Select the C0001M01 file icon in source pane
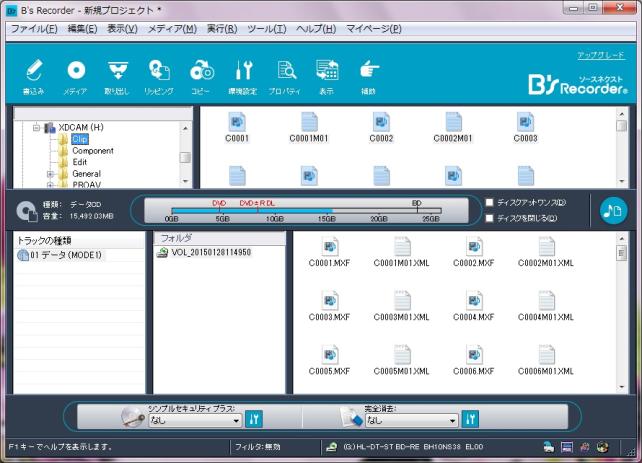The image size is (642, 463). point(309,127)
